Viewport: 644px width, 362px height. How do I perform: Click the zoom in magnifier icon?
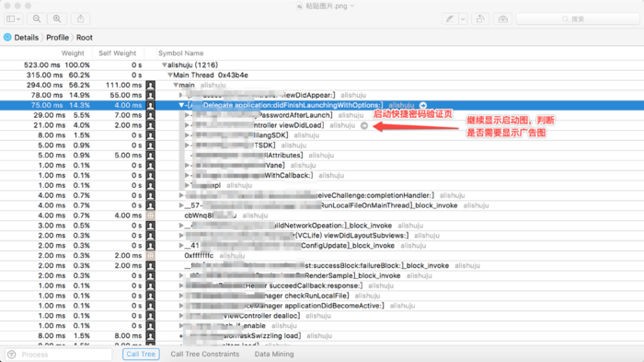(57, 19)
